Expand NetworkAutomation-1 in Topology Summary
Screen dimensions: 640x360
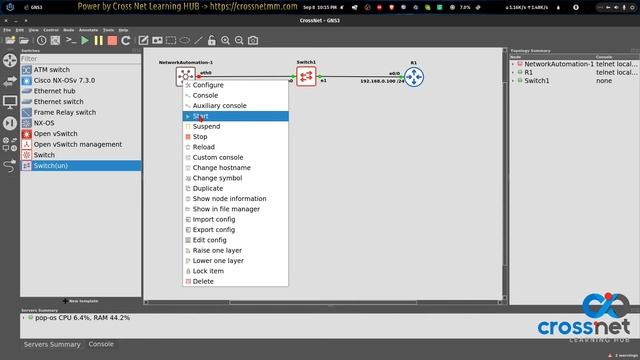(513, 64)
